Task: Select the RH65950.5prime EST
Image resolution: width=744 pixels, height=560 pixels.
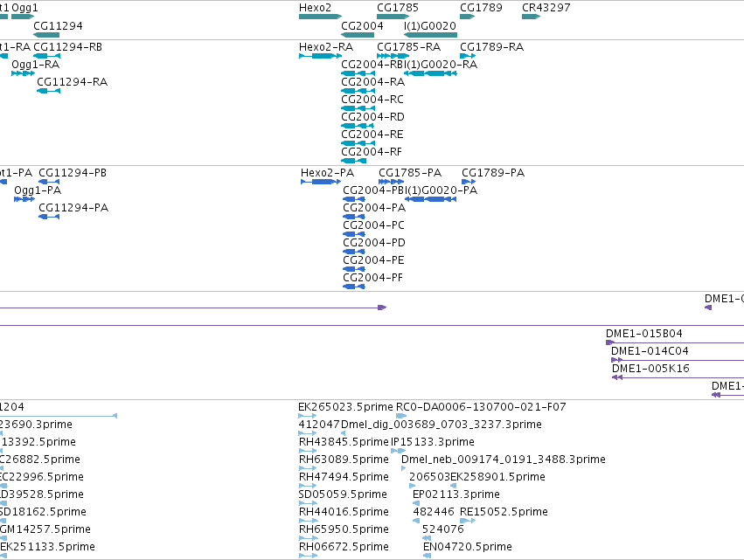Action: (308, 539)
